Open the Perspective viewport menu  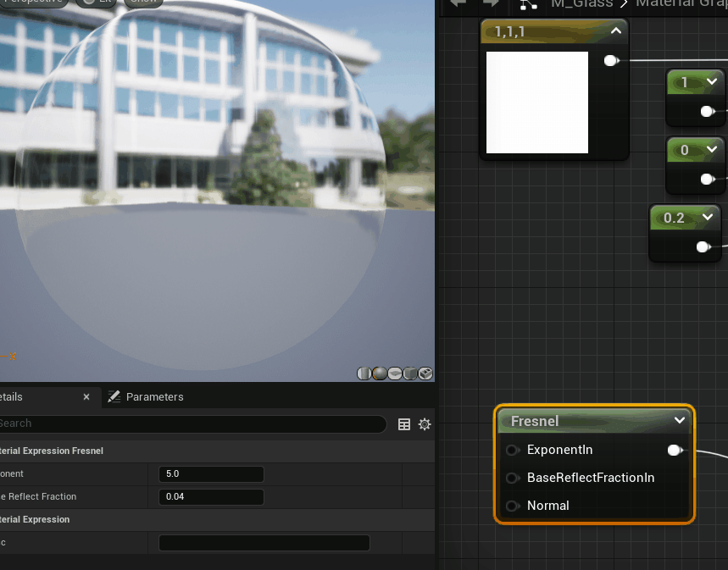click(x=33, y=3)
